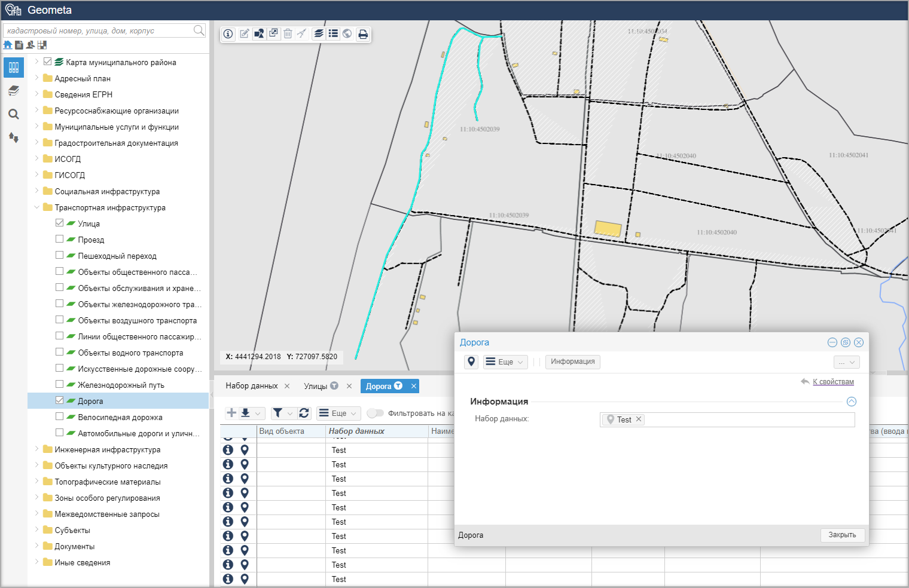Click the copy-to-layer icon in map toolbar
Viewport: 909px width, 588px height.
[x=273, y=34]
